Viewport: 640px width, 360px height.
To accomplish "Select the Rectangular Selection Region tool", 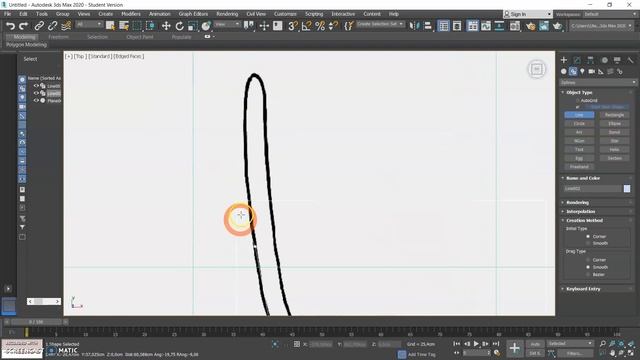I will pos(137,26).
